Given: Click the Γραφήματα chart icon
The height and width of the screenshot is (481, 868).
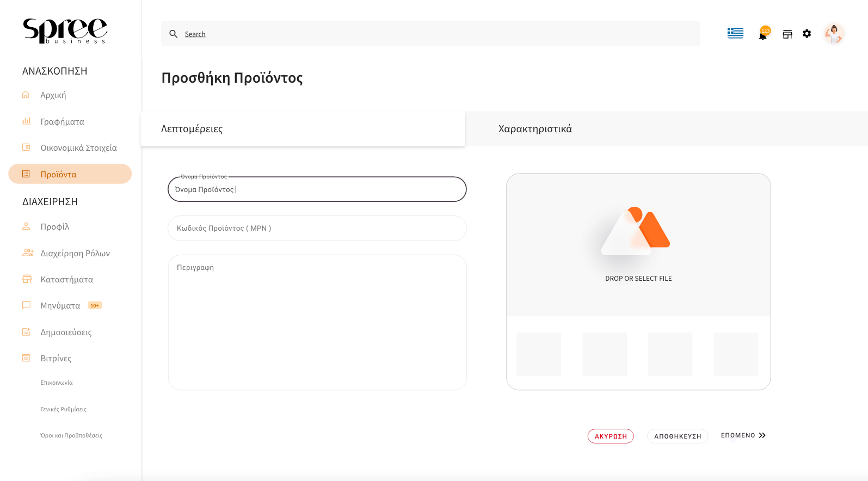Looking at the screenshot, I should 26,121.
